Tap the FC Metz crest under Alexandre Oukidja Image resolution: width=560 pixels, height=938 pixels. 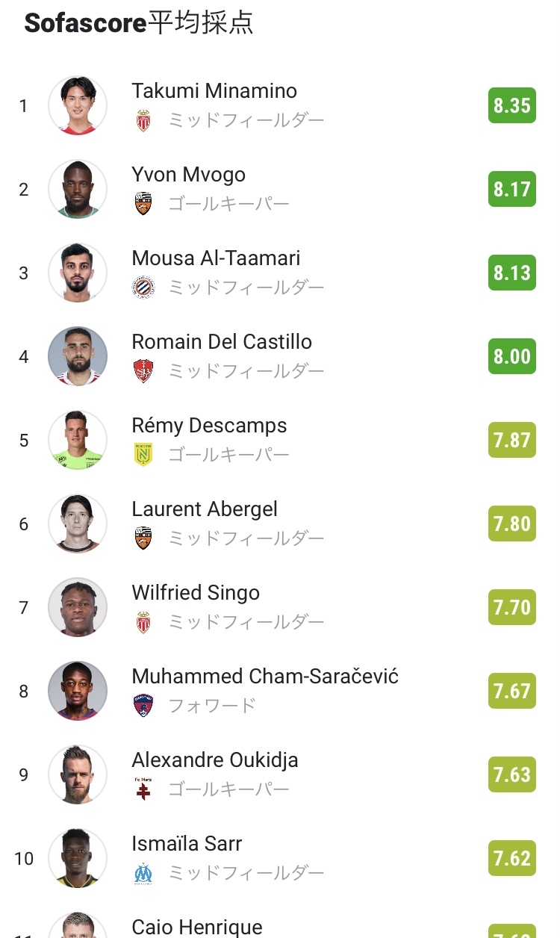pyautogui.click(x=143, y=789)
